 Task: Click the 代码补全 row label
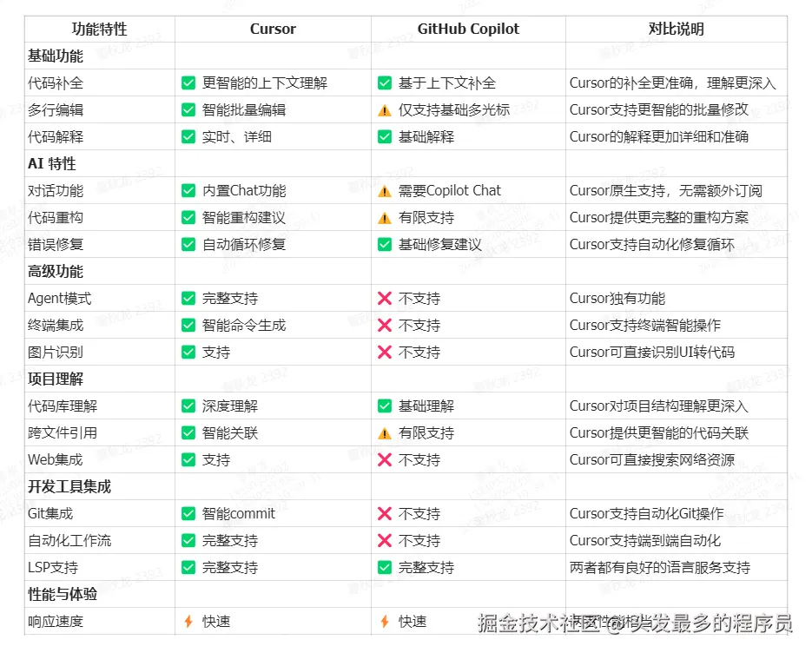click(56, 82)
